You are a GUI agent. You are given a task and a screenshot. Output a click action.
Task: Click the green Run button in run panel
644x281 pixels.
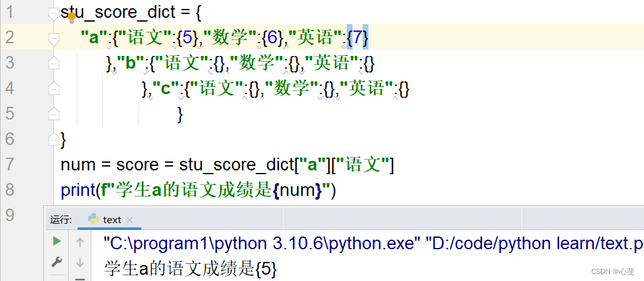[57, 241]
